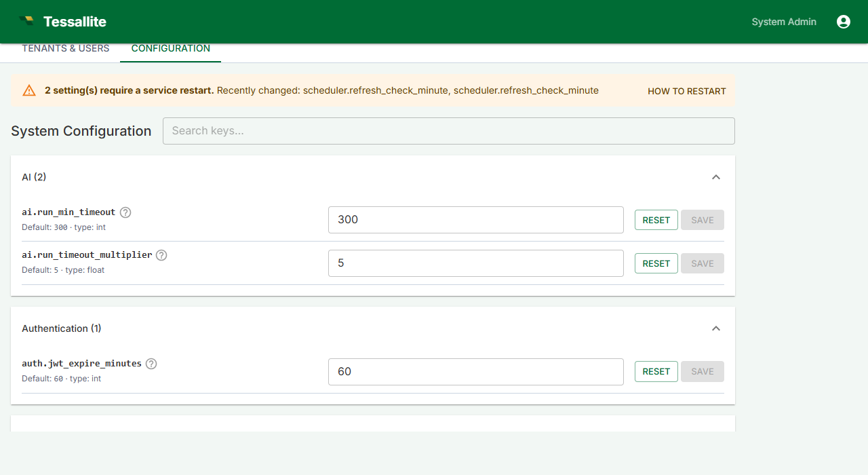The width and height of the screenshot is (868, 475).
Task: Collapse the Authentication (1) section
Action: [x=715, y=328]
